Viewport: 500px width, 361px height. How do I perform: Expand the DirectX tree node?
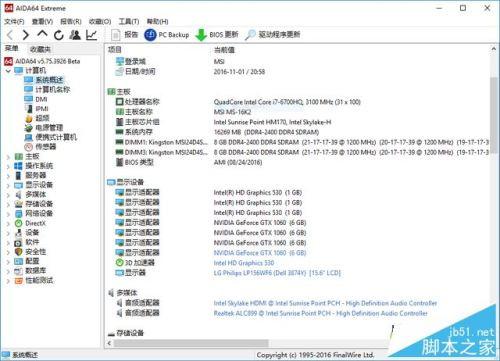(x=8, y=224)
